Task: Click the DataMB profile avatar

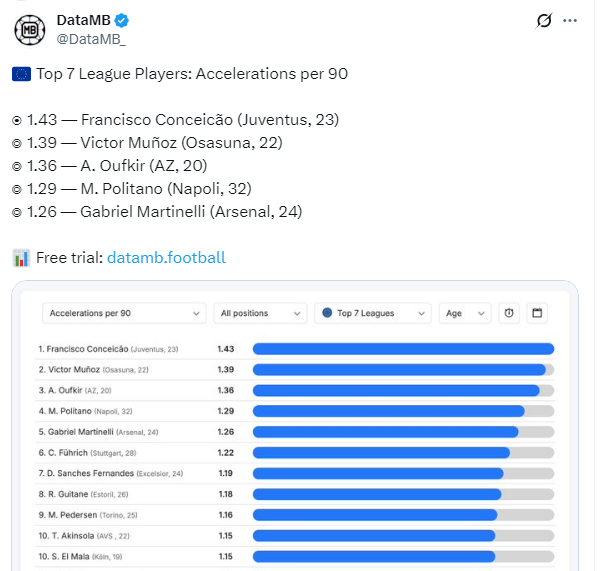Action: click(x=29, y=28)
